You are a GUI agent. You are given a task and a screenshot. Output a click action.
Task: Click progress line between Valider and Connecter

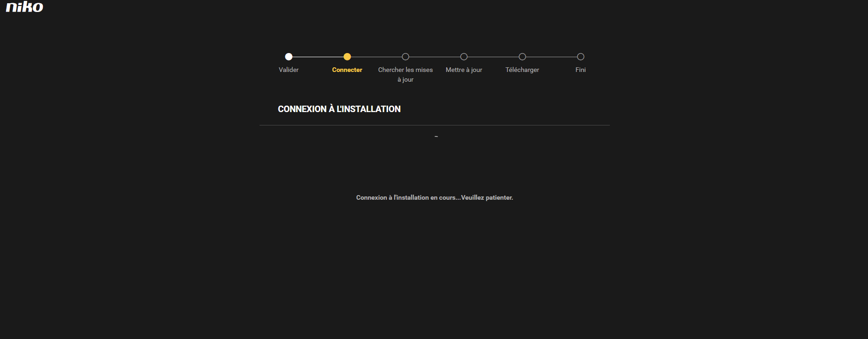(x=318, y=57)
